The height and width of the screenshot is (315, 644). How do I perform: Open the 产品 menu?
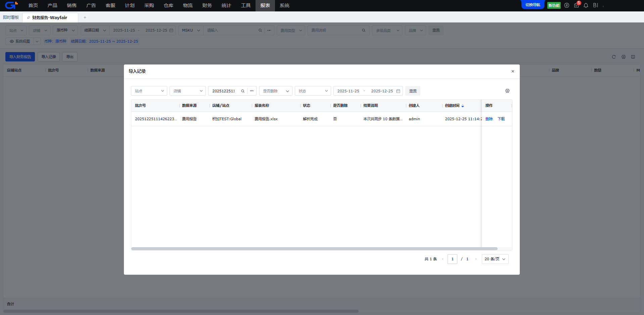tap(52, 5)
